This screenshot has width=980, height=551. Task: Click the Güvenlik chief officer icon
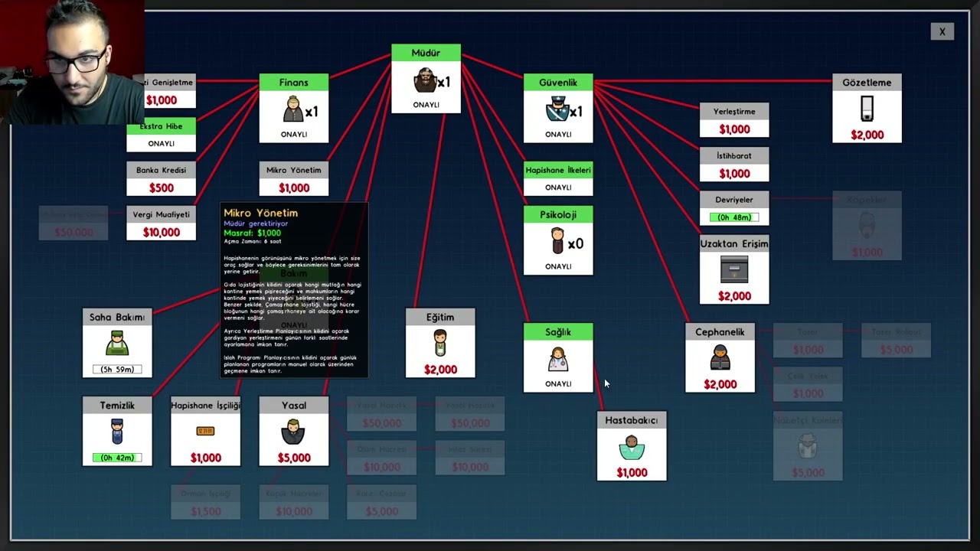(557, 110)
